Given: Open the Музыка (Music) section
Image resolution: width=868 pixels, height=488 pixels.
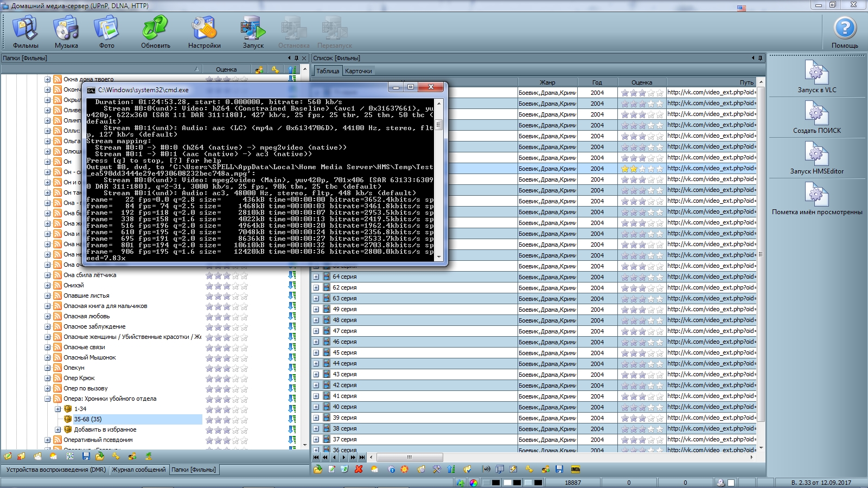Looking at the screenshot, I should point(66,33).
